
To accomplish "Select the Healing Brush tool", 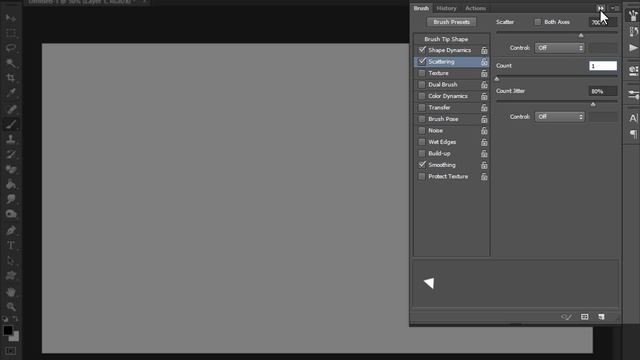I will [x=11, y=109].
